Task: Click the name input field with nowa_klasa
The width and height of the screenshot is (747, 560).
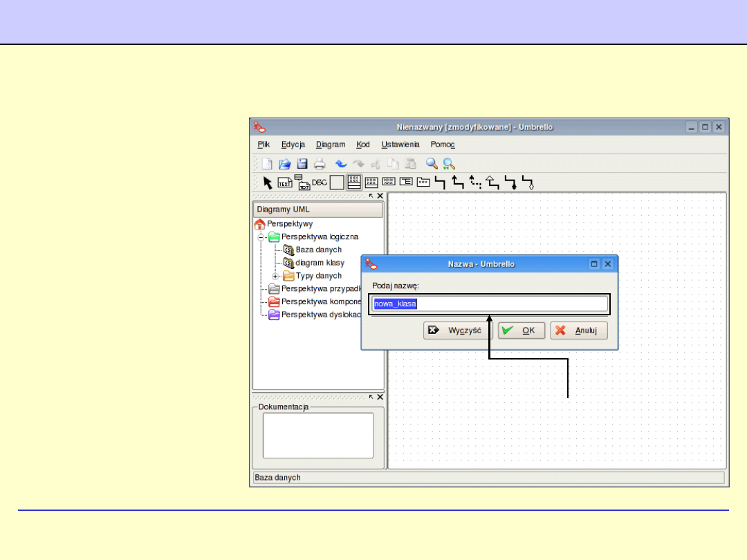Action: tap(488, 304)
